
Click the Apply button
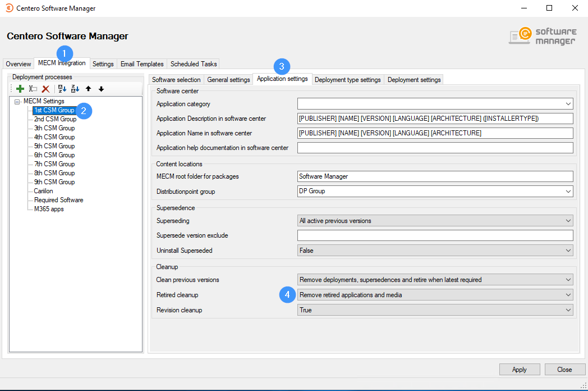[519, 370]
